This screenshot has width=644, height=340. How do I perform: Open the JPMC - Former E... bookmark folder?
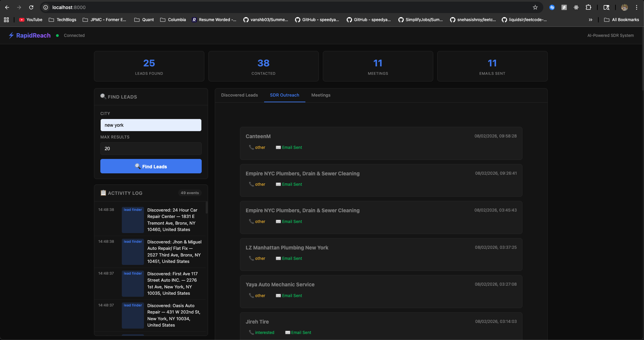[105, 20]
